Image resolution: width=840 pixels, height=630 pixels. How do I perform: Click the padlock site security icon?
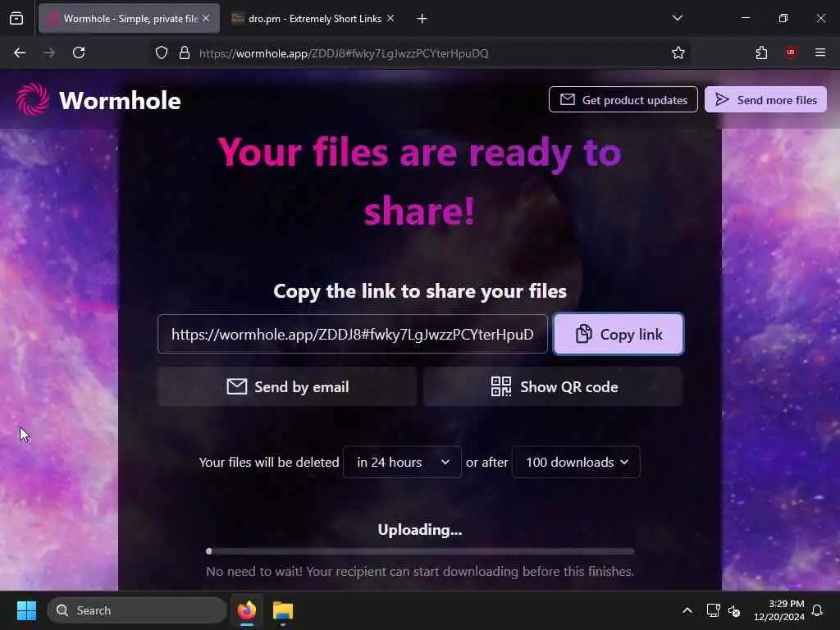(185, 53)
